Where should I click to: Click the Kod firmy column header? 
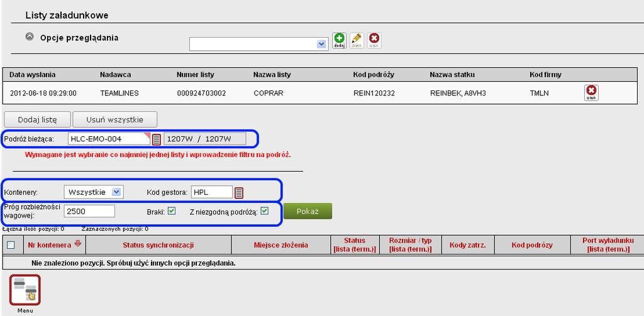(x=545, y=75)
